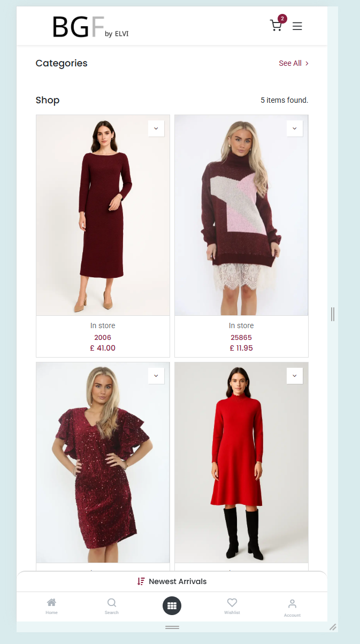Open Wishlist heart icon

[x=232, y=606]
